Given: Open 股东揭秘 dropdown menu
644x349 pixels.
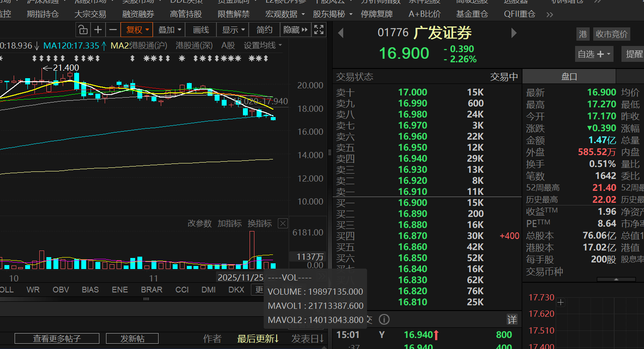Looking at the screenshot, I should click(x=333, y=14).
